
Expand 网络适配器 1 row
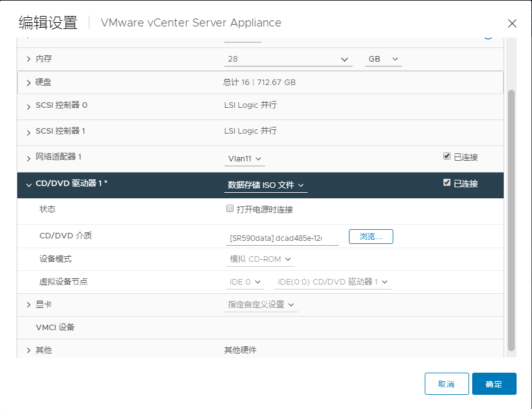click(x=28, y=158)
